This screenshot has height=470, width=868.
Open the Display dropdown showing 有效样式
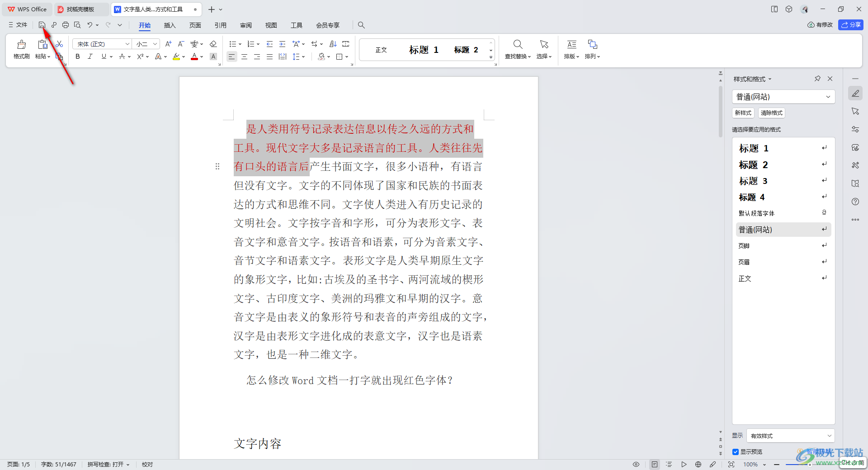coord(790,436)
